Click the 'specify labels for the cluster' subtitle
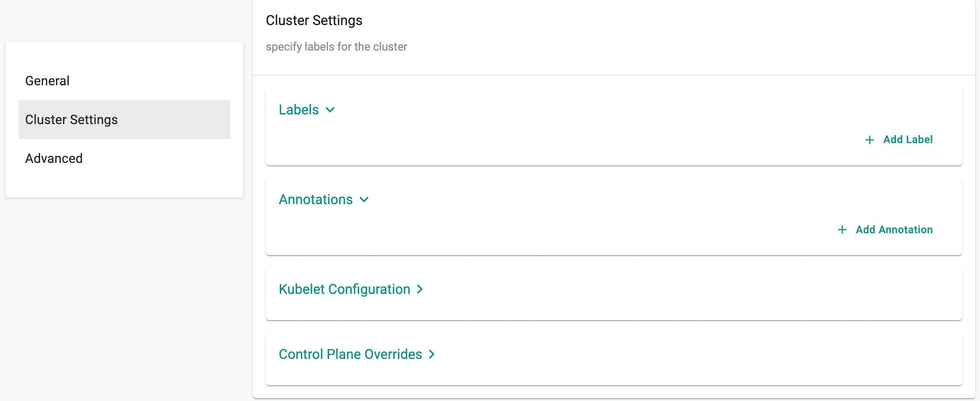Screen dimensions: 980x401 336,47
